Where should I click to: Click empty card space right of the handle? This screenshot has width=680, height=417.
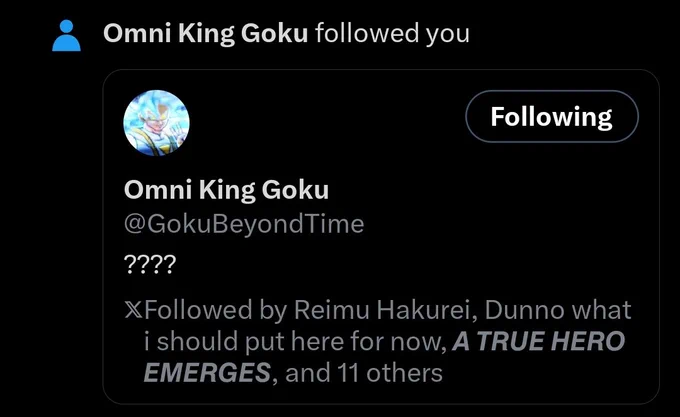click(x=499, y=224)
